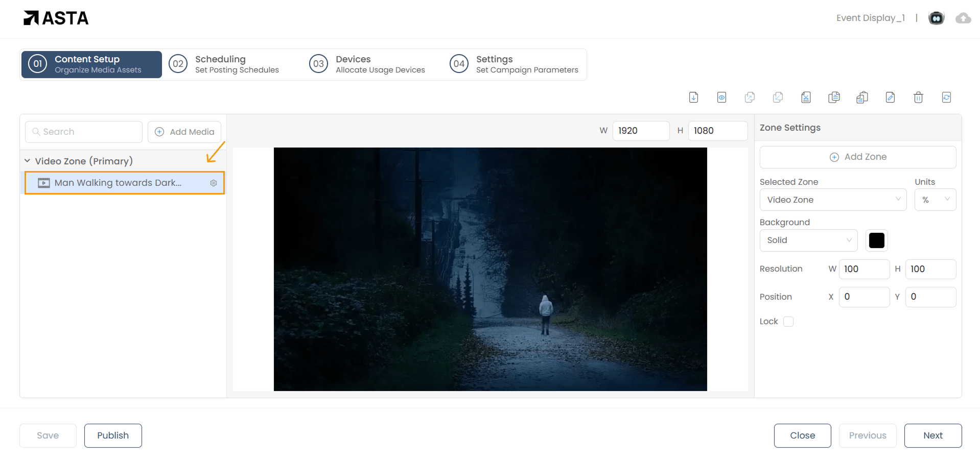Click the edit pencil icon
Screen dimensions: 980x462
[890, 97]
